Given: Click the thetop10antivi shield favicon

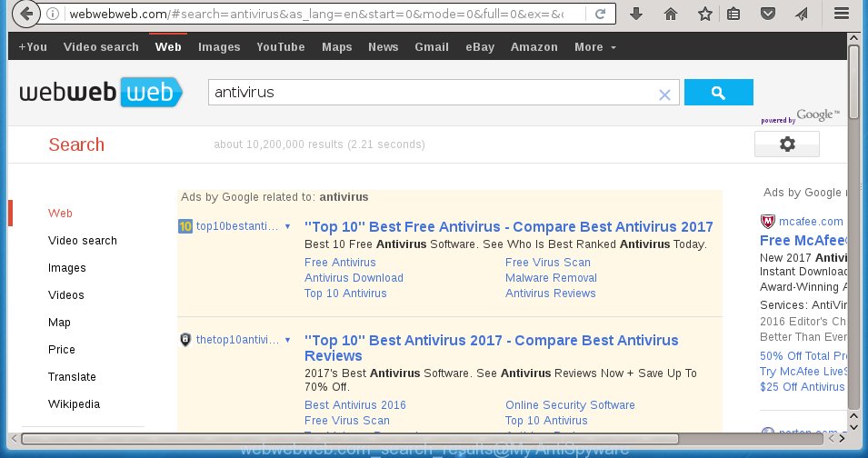Looking at the screenshot, I should point(185,340).
